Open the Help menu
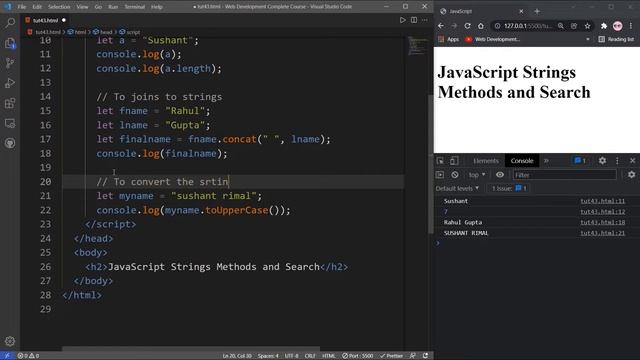 point(157,7)
